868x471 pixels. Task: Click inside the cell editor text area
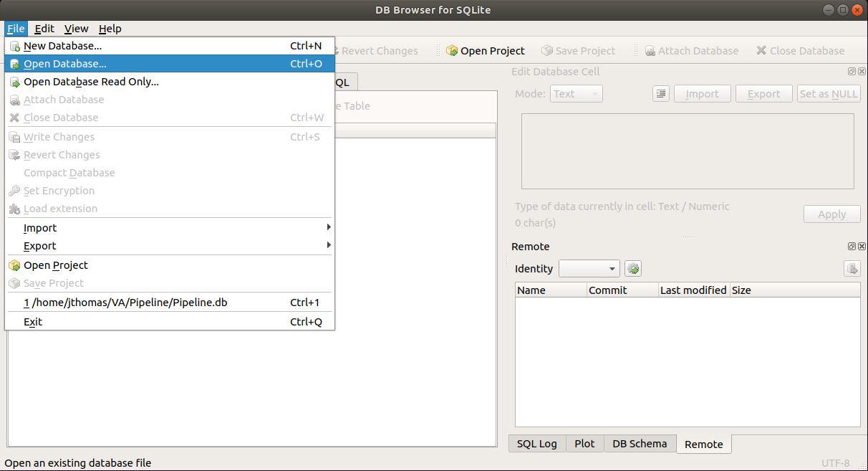click(688, 151)
